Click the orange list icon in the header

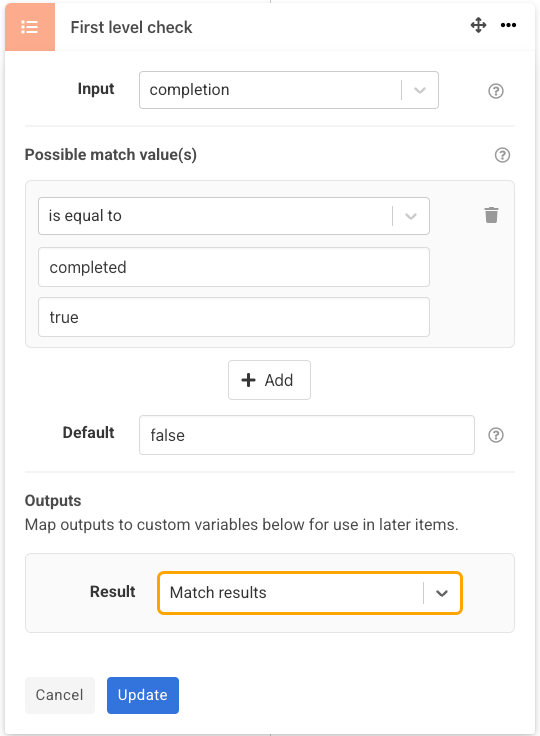(30, 27)
